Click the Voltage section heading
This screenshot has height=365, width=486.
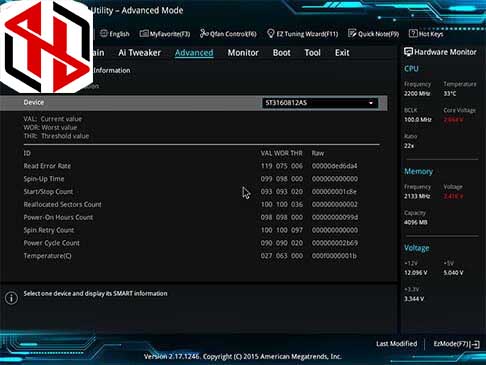pos(416,248)
